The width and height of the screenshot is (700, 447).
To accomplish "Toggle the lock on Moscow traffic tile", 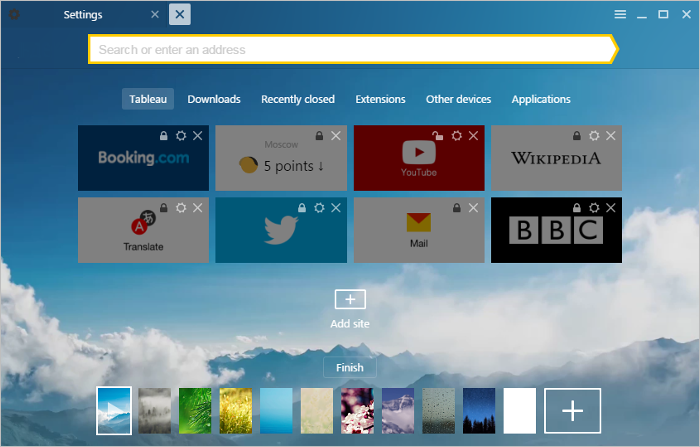I will [319, 136].
